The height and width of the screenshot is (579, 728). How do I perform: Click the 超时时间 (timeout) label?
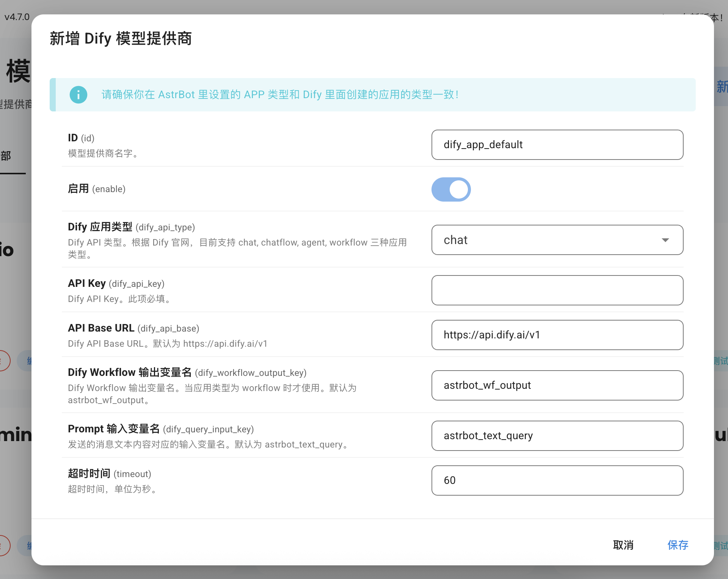[109, 474]
